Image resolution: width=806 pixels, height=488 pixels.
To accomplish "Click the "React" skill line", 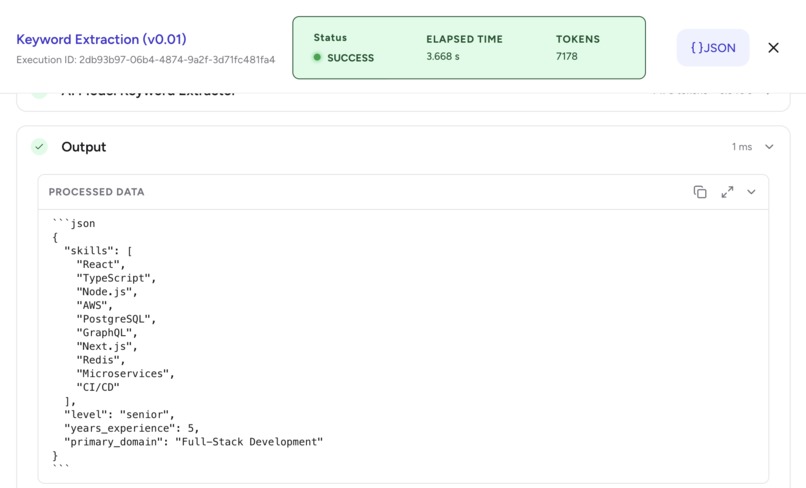I will coord(101,264).
